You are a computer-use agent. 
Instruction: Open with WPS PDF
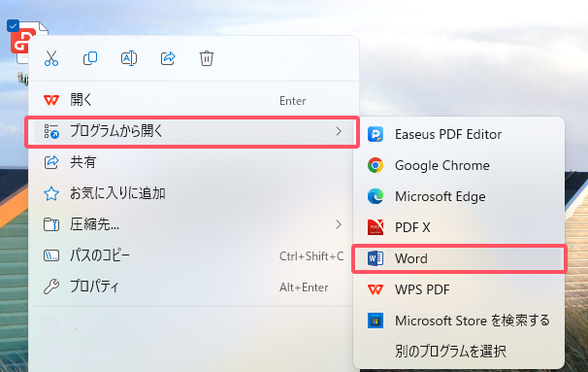tap(459, 289)
